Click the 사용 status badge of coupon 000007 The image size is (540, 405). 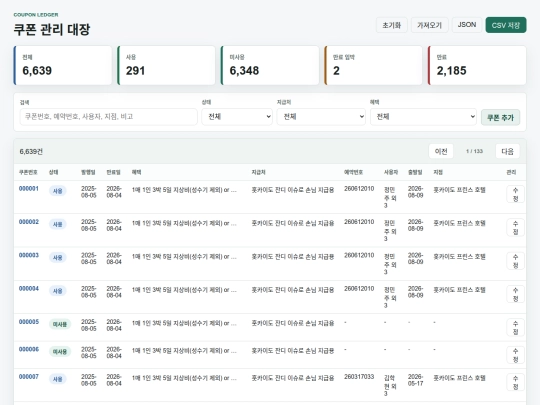click(58, 379)
